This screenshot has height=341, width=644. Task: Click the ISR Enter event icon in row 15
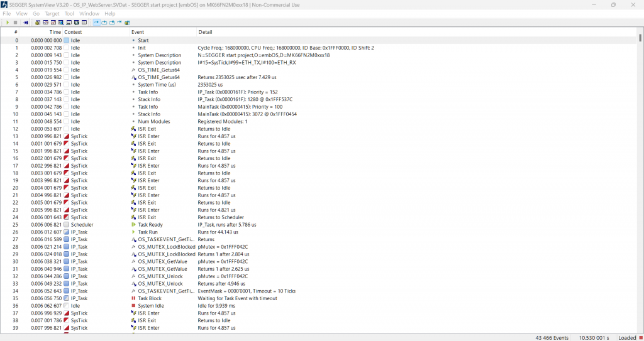[133, 151]
